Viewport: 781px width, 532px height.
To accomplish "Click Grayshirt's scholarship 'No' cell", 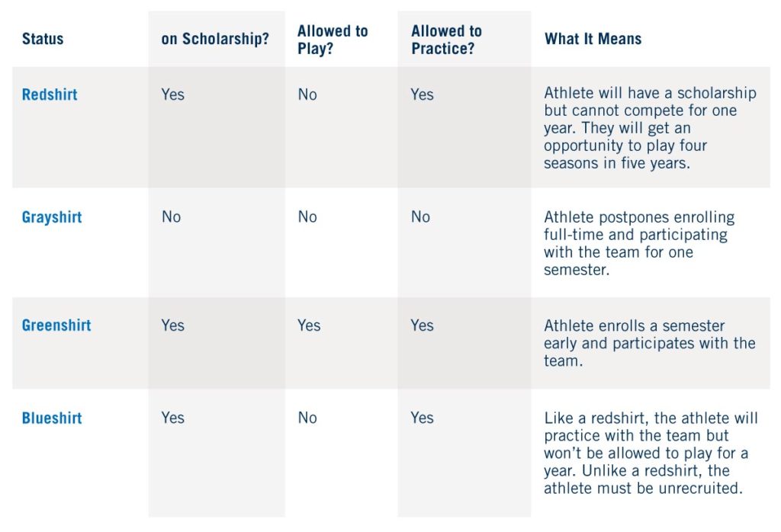I will pos(172,217).
